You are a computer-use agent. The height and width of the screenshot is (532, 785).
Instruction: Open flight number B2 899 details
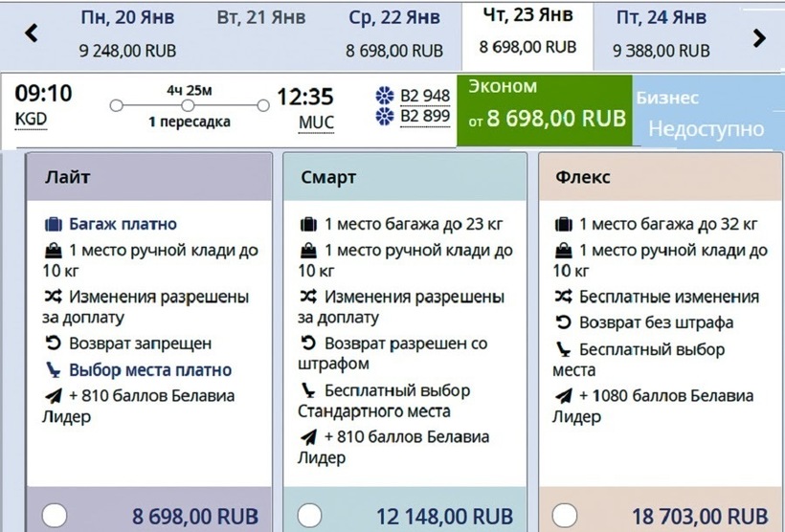(x=424, y=117)
